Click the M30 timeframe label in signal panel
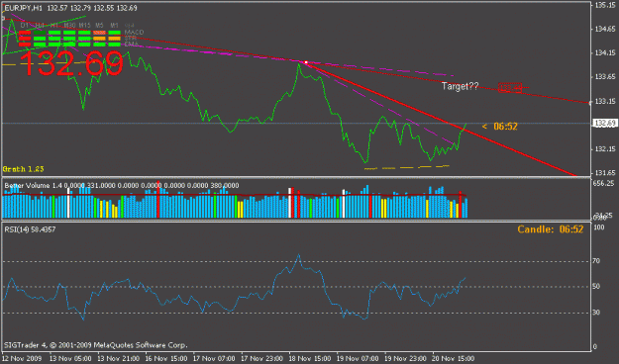Image resolution: width=619 pixels, height=364 pixels. pos(69,26)
